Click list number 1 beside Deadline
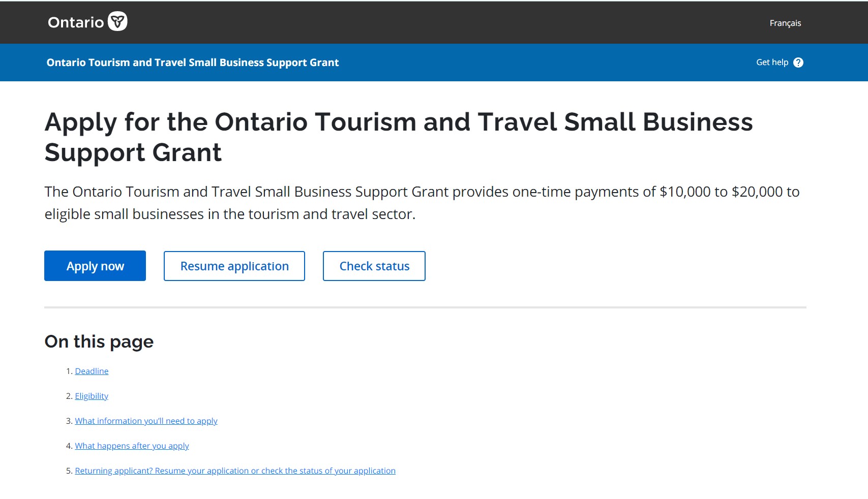This screenshot has width=868, height=499. click(69, 371)
